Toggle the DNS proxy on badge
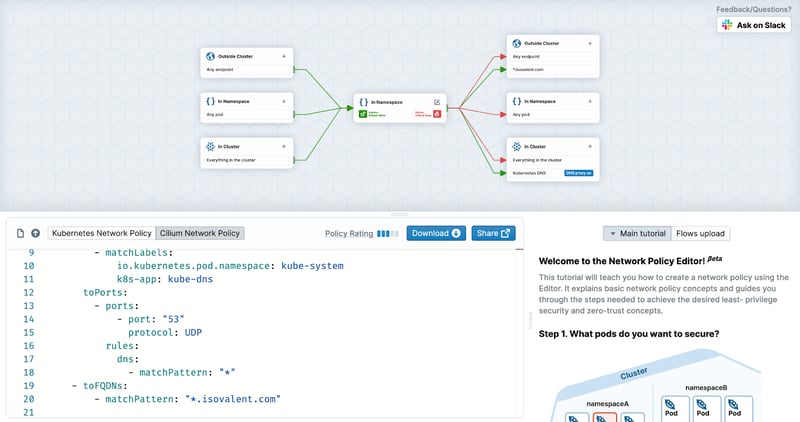Image resolution: width=800 pixels, height=422 pixels. pos(579,173)
